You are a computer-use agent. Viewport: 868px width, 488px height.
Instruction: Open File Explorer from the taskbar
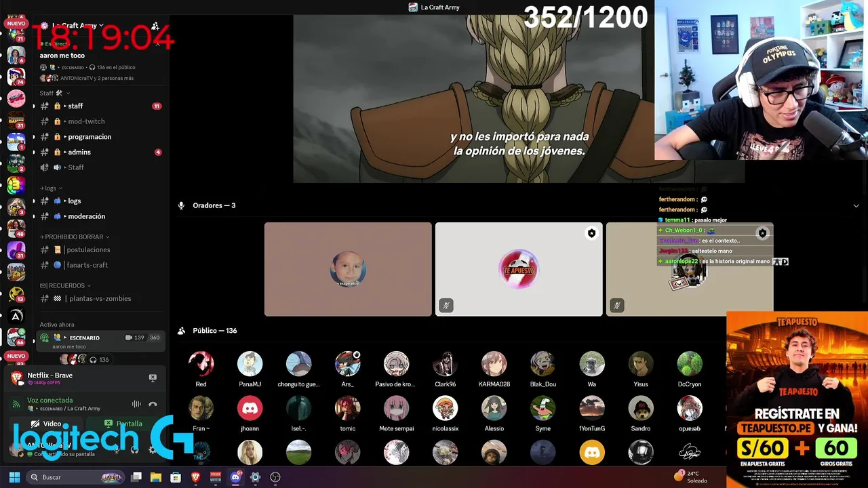coord(156,477)
